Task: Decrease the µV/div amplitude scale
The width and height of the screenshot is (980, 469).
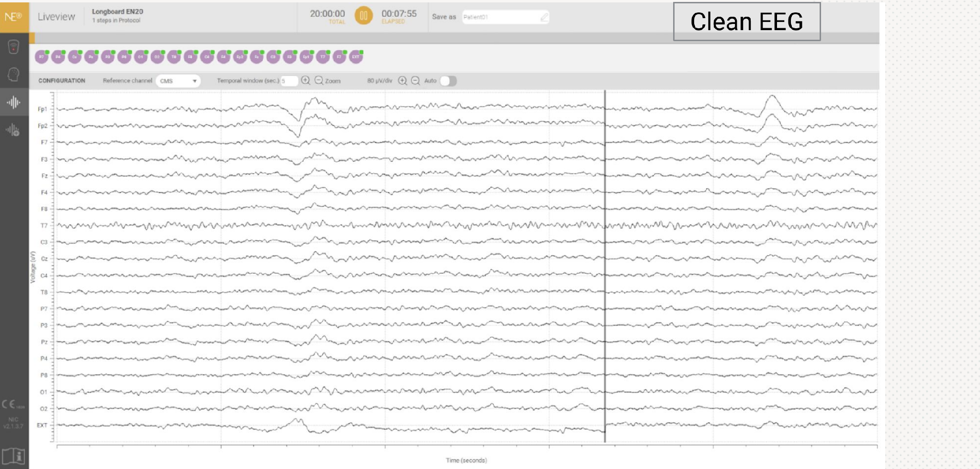Action: (416, 80)
